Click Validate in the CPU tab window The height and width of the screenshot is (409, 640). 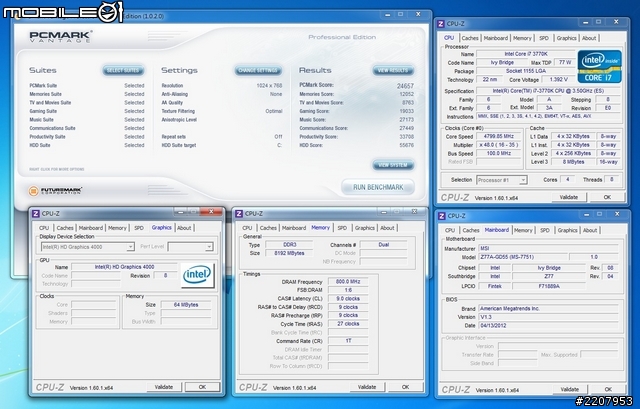[569, 197]
